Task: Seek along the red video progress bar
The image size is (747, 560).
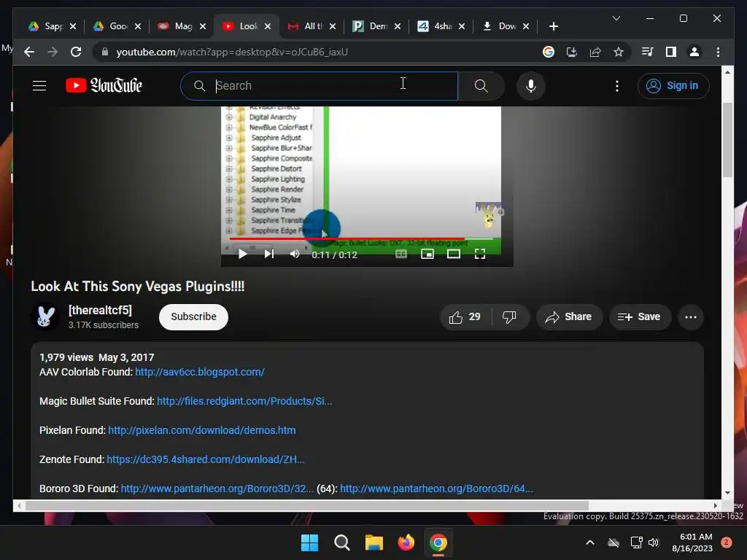Action: (361, 238)
